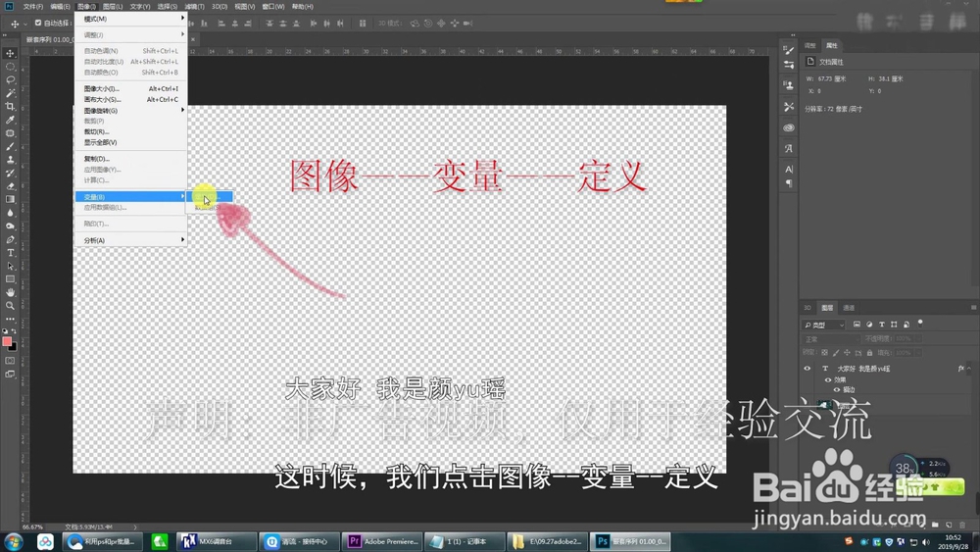Toggle lock transparent pixels button
The height and width of the screenshot is (552, 980).
click(x=825, y=353)
